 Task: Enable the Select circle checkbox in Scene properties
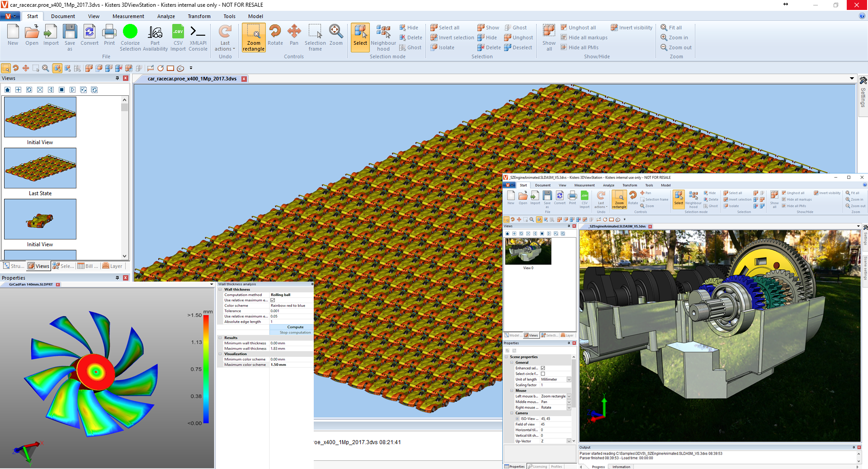pyautogui.click(x=543, y=374)
